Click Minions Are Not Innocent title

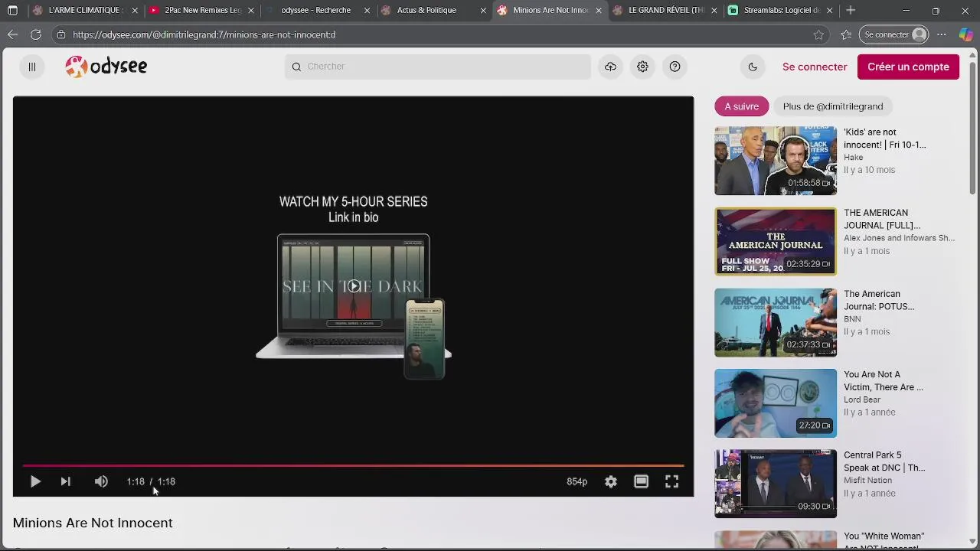(x=93, y=523)
